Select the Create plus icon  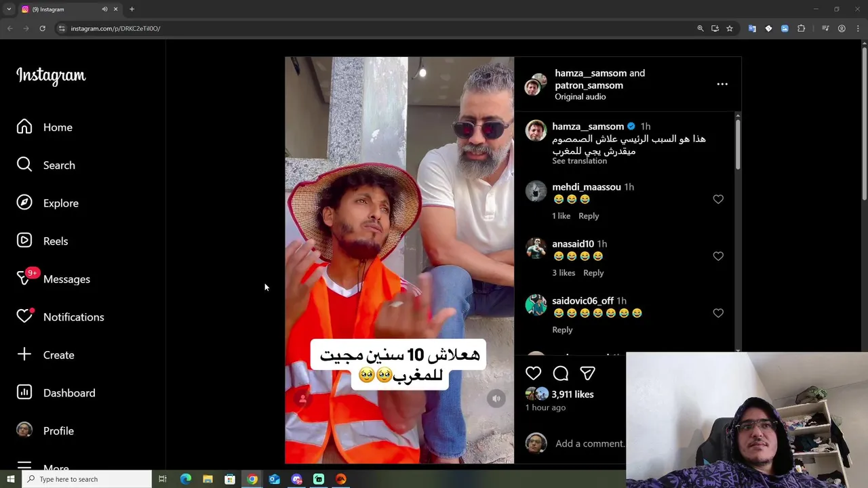[x=24, y=354]
